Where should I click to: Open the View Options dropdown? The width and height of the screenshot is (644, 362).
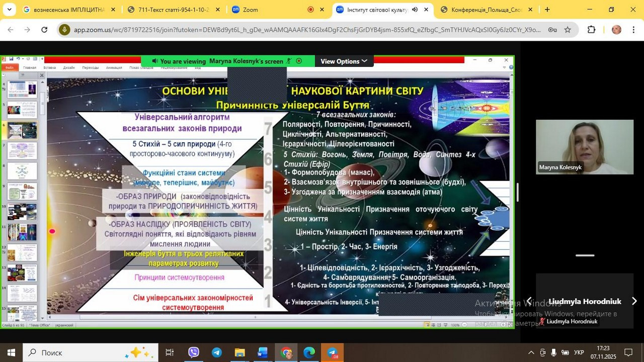[x=344, y=61]
